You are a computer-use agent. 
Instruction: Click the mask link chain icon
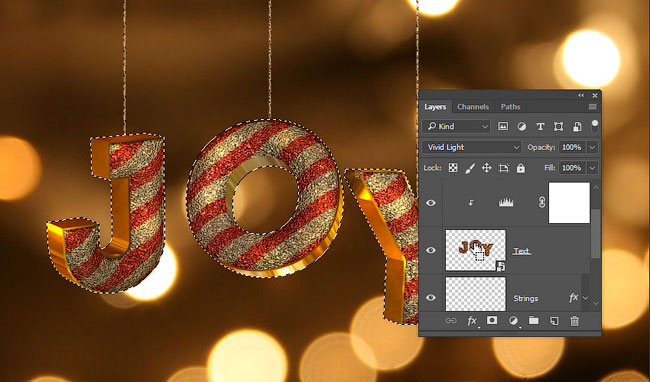(x=541, y=203)
